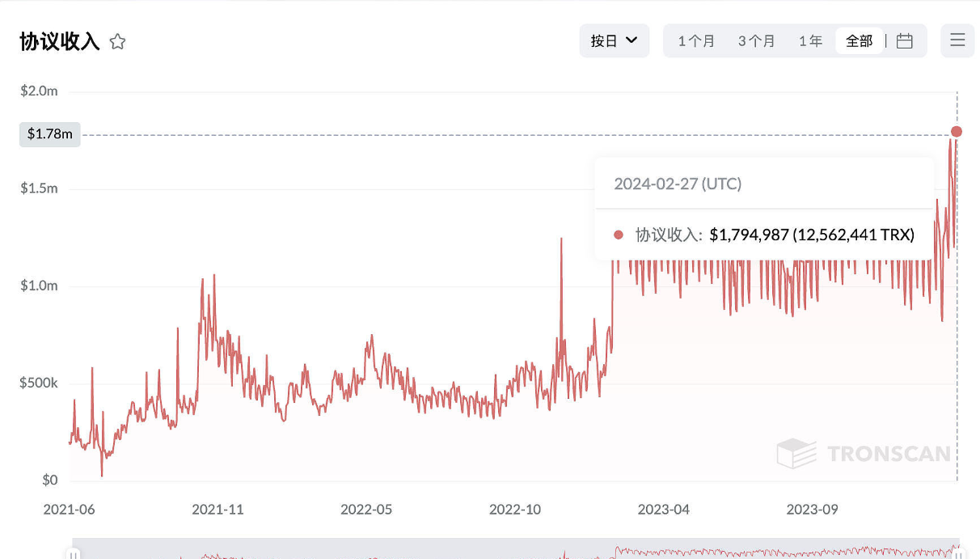Click the right handle of range navigator
This screenshot has height=559, width=980.
958,554
